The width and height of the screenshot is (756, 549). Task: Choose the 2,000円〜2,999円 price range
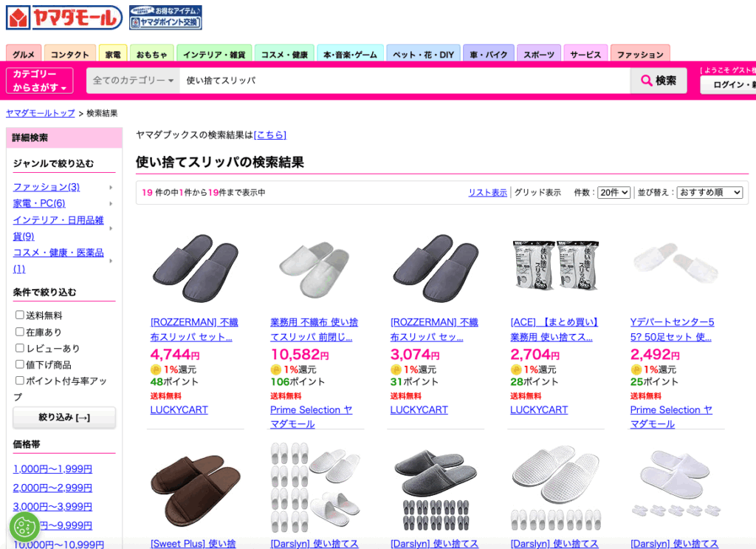(52, 488)
